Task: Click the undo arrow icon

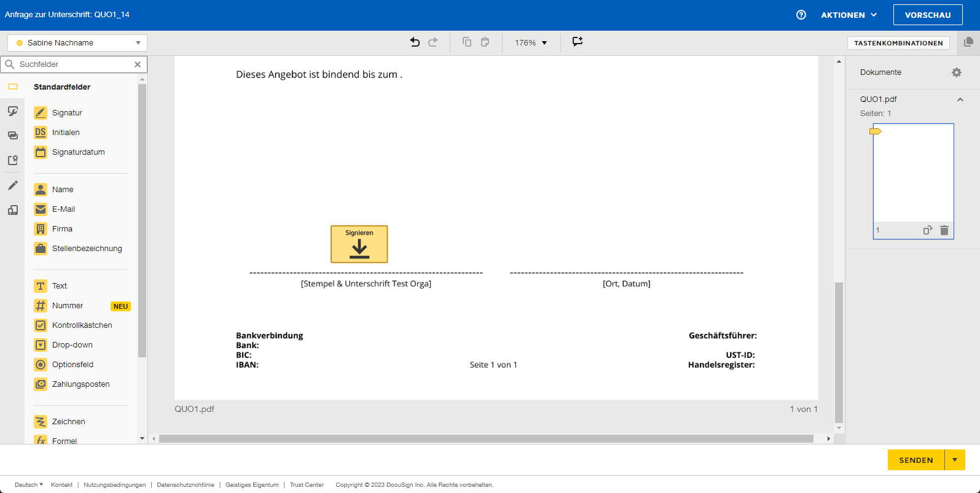Action: [x=415, y=42]
